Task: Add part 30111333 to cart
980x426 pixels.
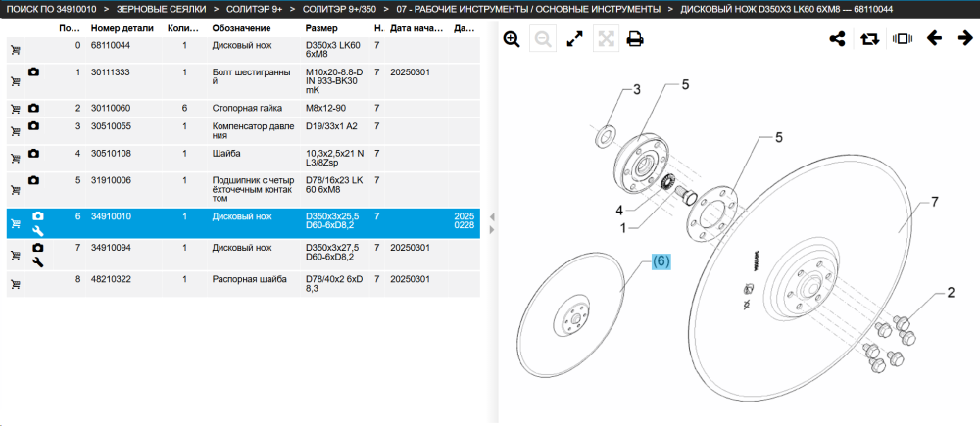Action: point(16,81)
